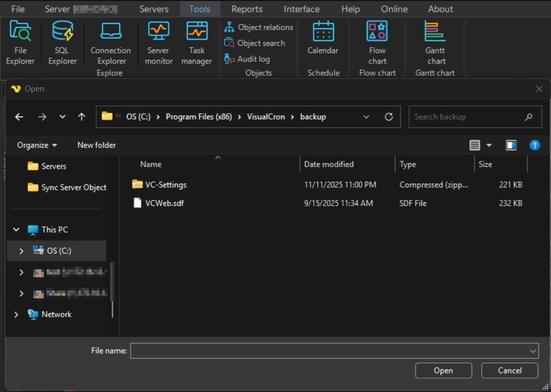This screenshot has height=392, width=551.
Task: Switch to the Reports menu tab
Action: [247, 9]
